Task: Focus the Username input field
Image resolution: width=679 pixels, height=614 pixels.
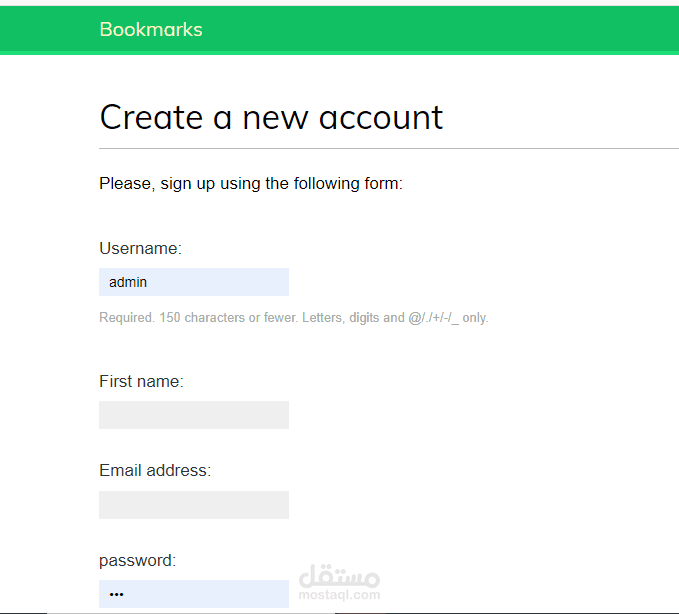Action: tap(194, 282)
